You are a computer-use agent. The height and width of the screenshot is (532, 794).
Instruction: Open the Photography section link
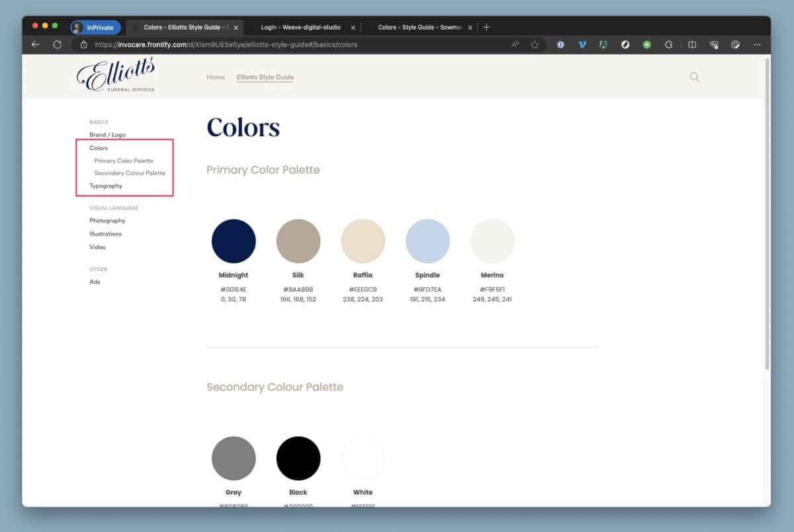107,220
